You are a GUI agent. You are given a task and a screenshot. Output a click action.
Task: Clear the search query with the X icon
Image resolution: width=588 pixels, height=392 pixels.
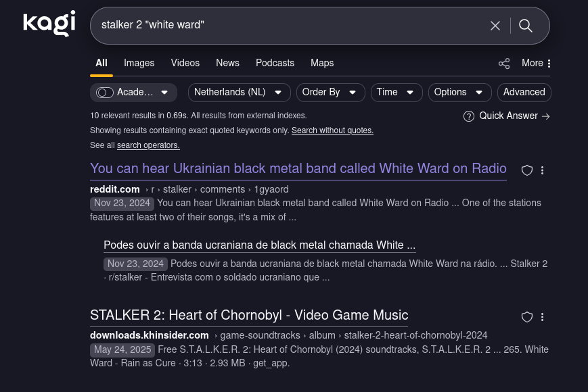(495, 26)
